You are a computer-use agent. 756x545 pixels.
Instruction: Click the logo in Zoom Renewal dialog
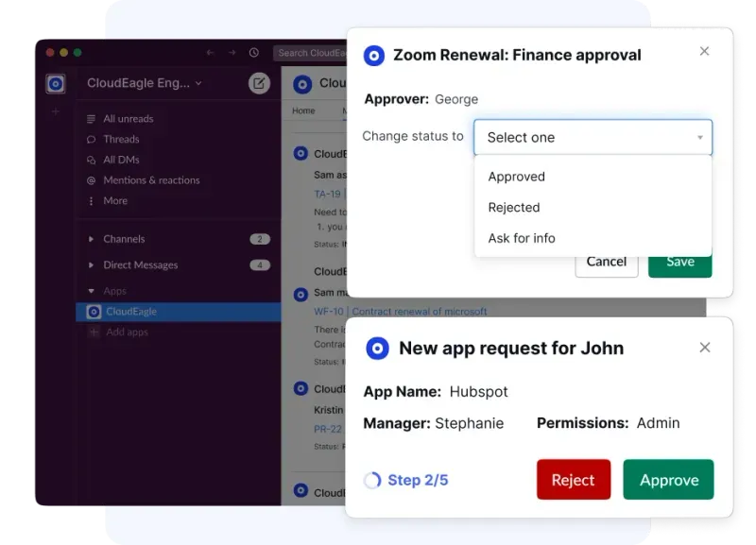click(x=373, y=56)
